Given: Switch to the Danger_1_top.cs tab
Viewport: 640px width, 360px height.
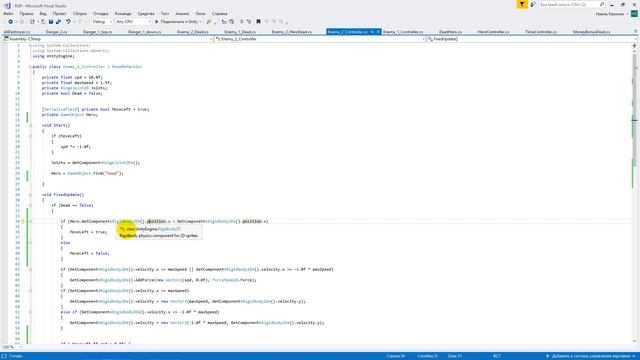Looking at the screenshot, I should point(98,32).
